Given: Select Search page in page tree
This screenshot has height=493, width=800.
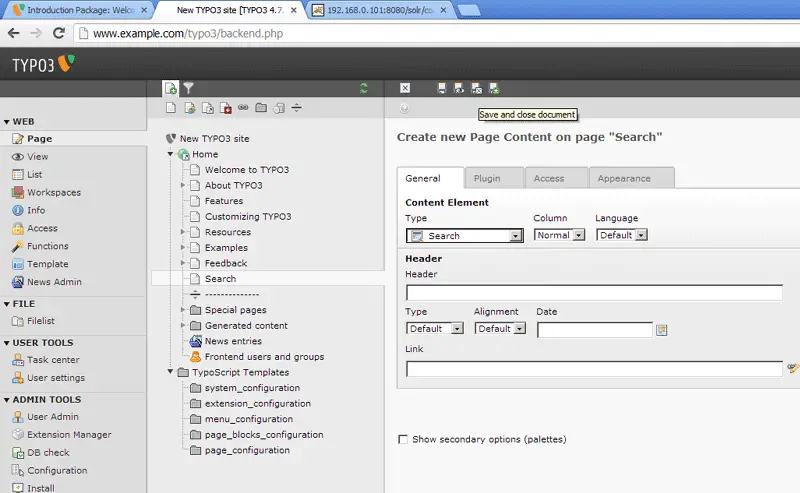Looking at the screenshot, I should point(220,279).
